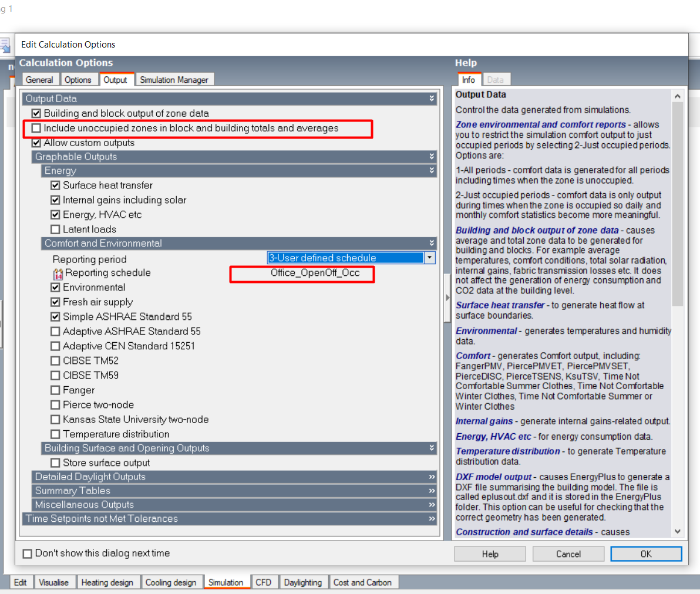
Task: Enable the Latent loads checkbox
Action: point(55,230)
